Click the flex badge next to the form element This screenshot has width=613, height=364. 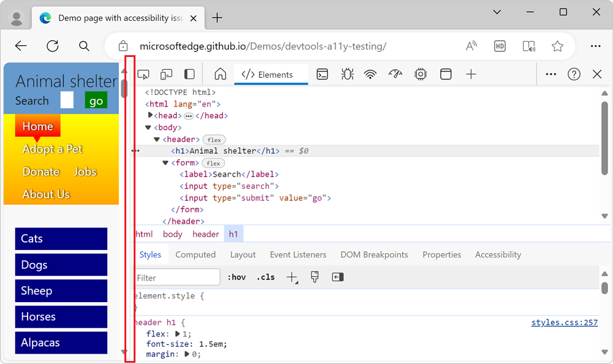pyautogui.click(x=213, y=163)
